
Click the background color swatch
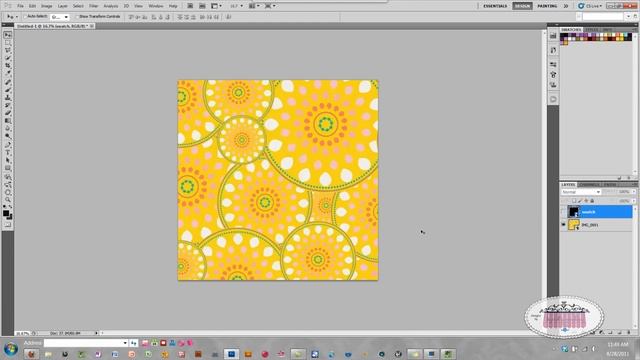click(9, 217)
